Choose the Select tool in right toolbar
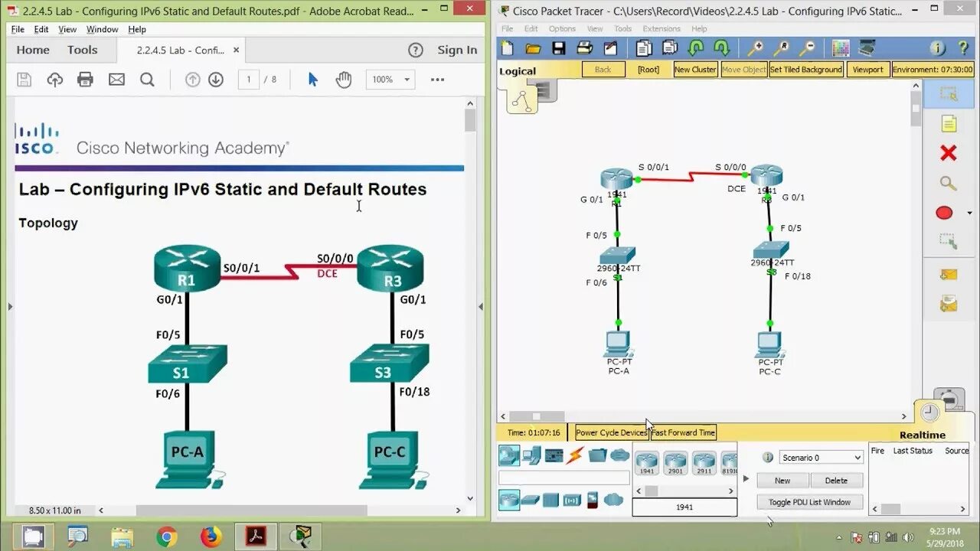The height and width of the screenshot is (551, 980). [x=949, y=95]
